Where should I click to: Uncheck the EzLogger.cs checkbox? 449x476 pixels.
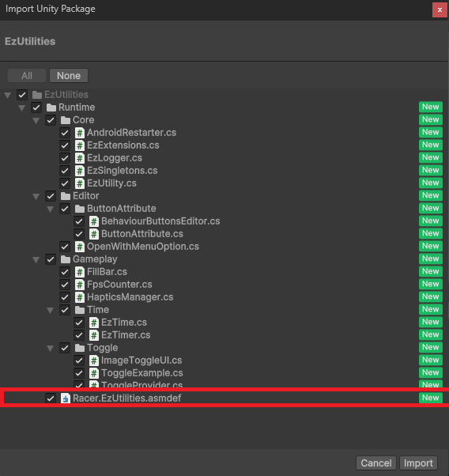pyautogui.click(x=65, y=158)
